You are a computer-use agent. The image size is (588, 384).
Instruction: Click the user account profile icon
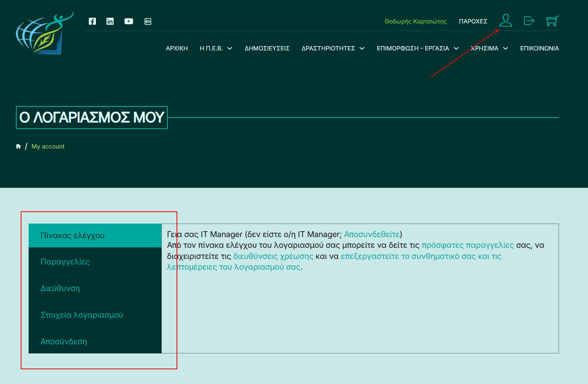506,20
